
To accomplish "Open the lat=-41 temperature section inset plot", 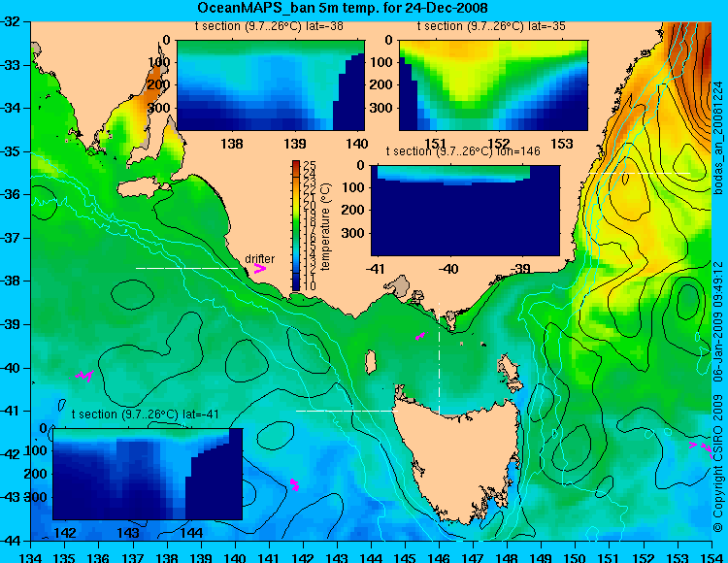I will point(148,474).
